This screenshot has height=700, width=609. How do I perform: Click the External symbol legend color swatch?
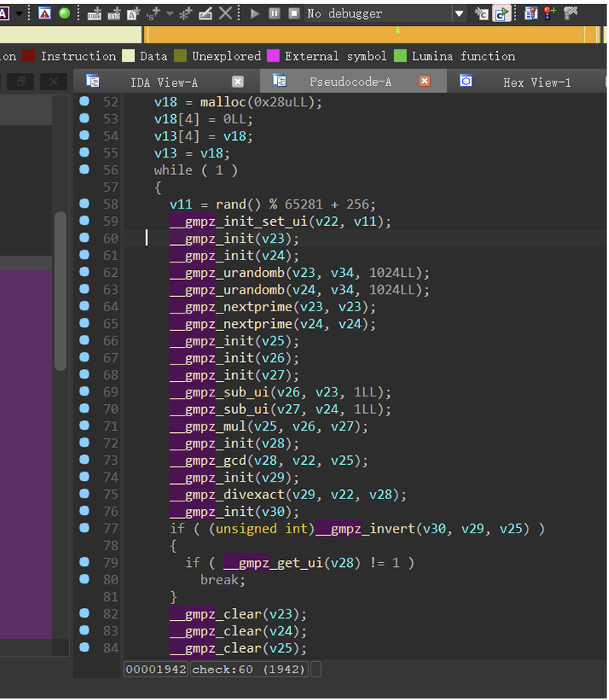click(273, 56)
